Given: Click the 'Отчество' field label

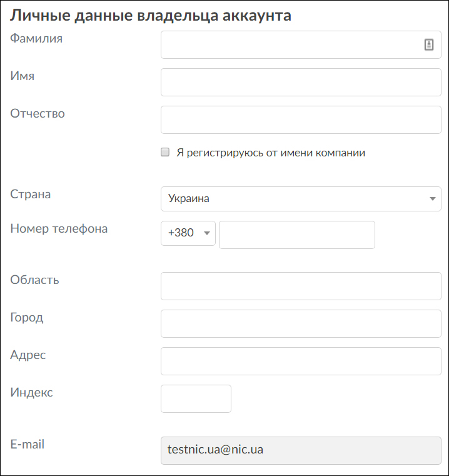Looking at the screenshot, I should click(38, 114).
